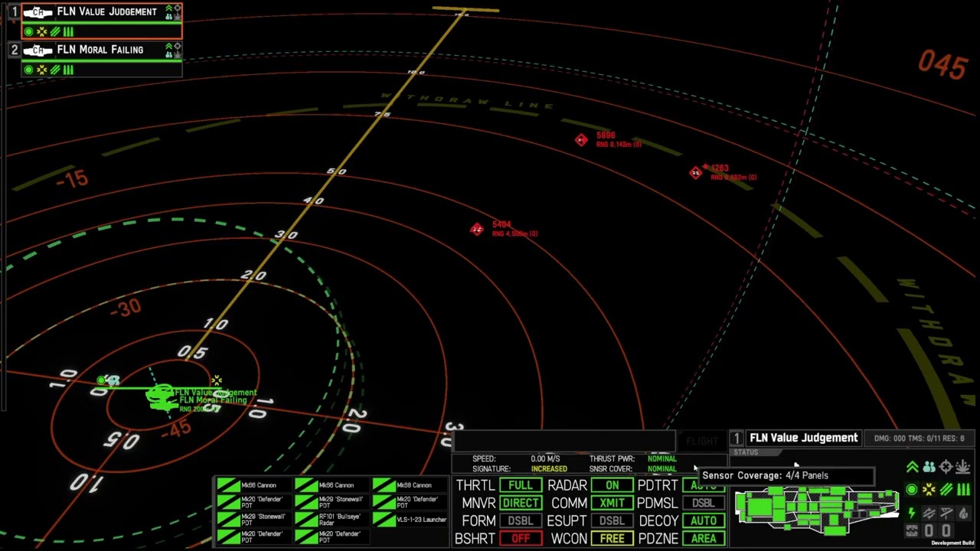Viewport: 980px width, 551px height.
Task: Select enemy contact 5896 on the map
Action: (582, 139)
